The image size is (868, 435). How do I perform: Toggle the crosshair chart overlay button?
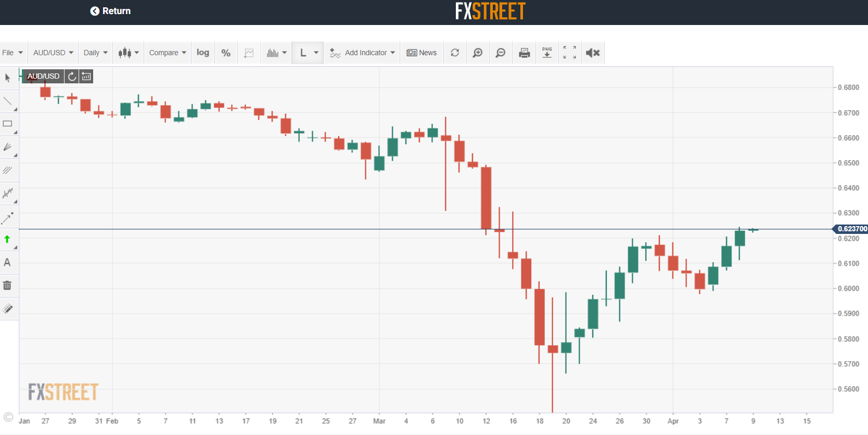249,53
